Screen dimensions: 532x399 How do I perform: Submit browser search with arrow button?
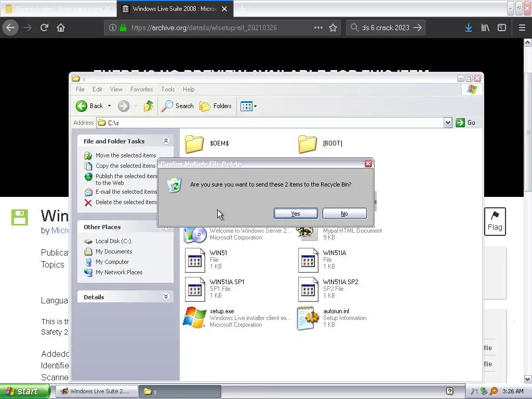418,28
